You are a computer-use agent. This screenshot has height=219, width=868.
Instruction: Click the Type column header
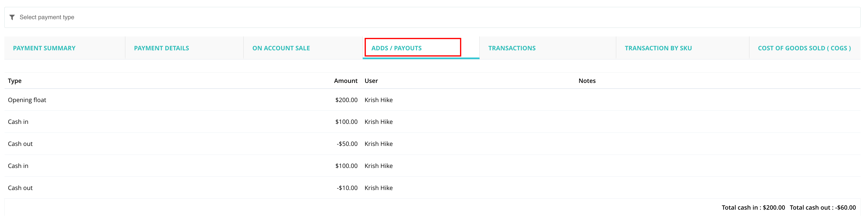[15, 81]
